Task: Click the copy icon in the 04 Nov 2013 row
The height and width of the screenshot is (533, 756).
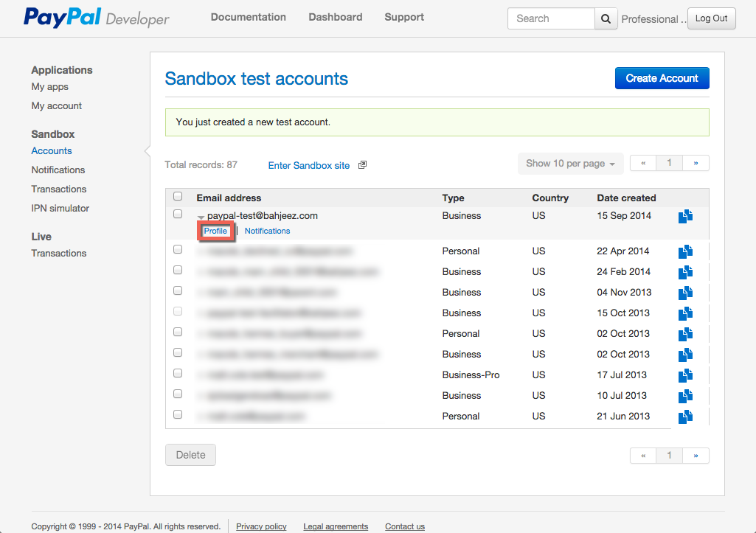Action: click(685, 293)
